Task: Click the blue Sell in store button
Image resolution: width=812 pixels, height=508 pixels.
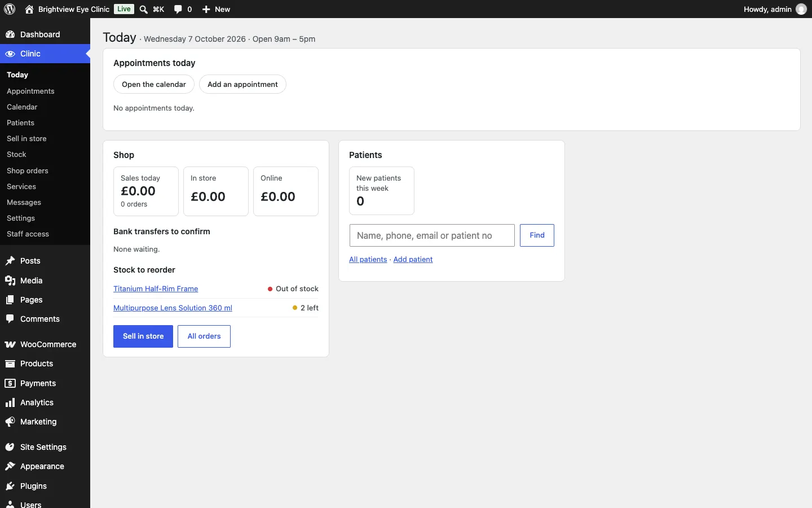Action: tap(143, 336)
